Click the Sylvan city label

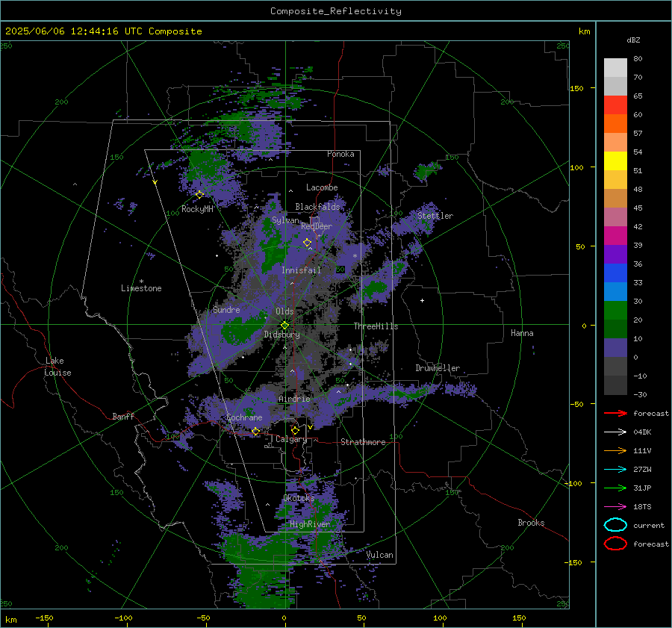coord(285,220)
